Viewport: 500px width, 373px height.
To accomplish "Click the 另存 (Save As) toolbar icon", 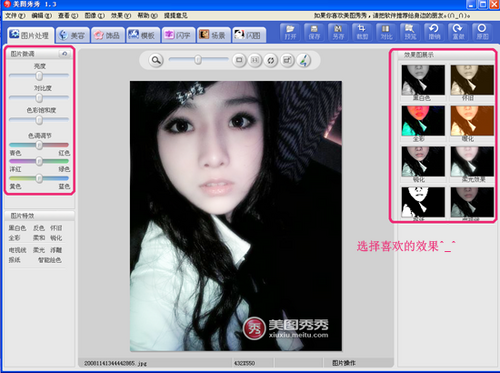I will (338, 32).
